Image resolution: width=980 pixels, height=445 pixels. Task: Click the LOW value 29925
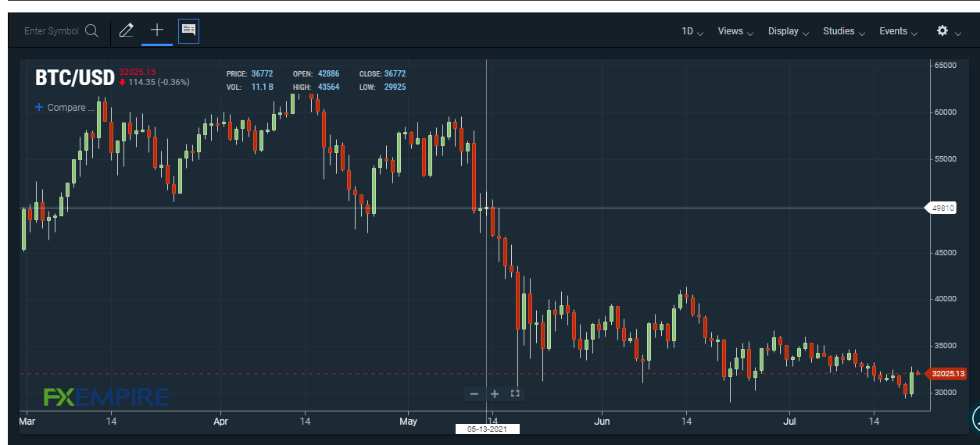[x=395, y=87]
